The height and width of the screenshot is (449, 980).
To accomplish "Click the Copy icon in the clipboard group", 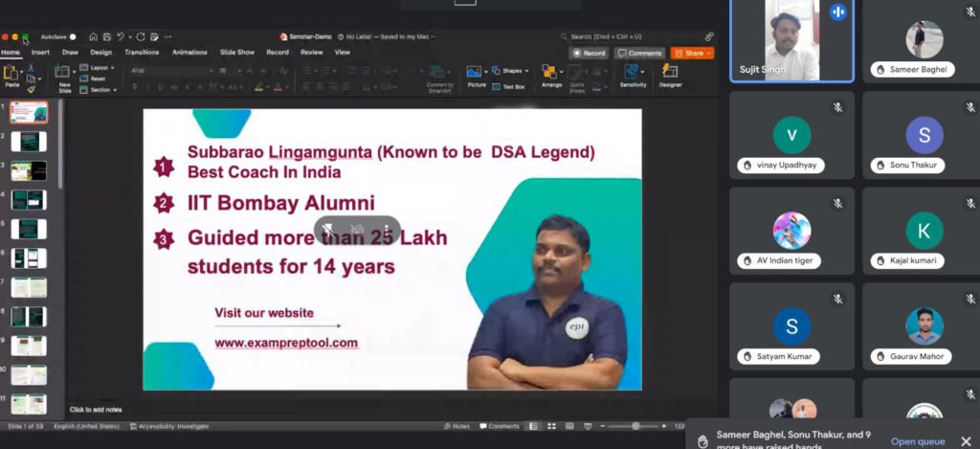I will [x=31, y=79].
